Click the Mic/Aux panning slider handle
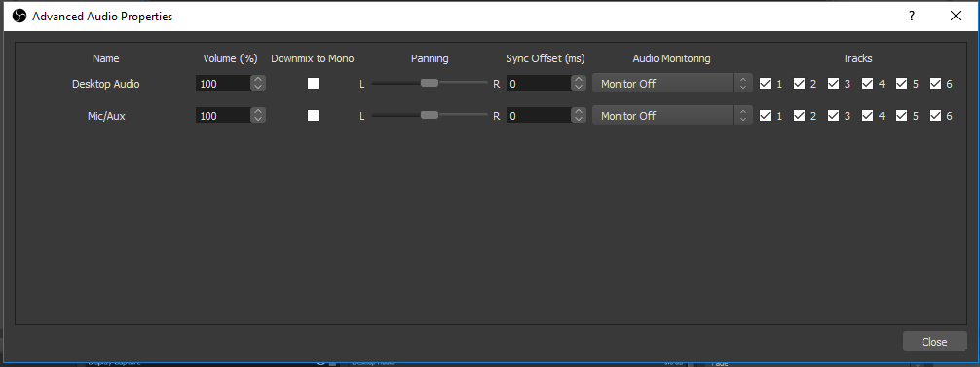This screenshot has height=367, width=980. pyautogui.click(x=430, y=115)
